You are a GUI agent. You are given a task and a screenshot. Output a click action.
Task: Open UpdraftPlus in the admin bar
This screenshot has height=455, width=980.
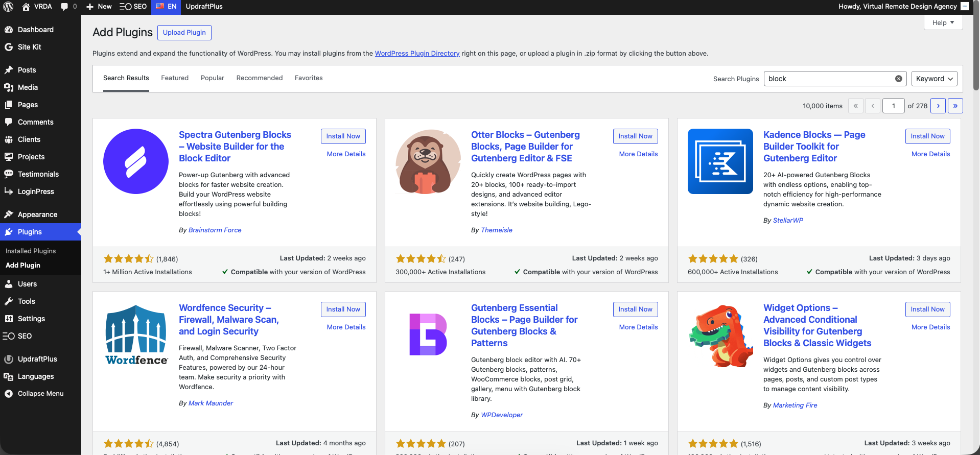point(204,7)
